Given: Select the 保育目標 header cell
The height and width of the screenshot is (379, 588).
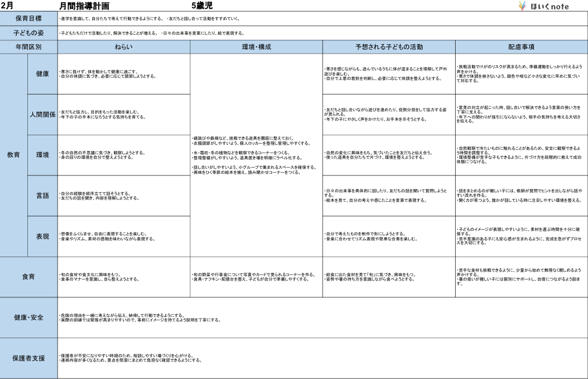Looking at the screenshot, I should coord(28,18).
